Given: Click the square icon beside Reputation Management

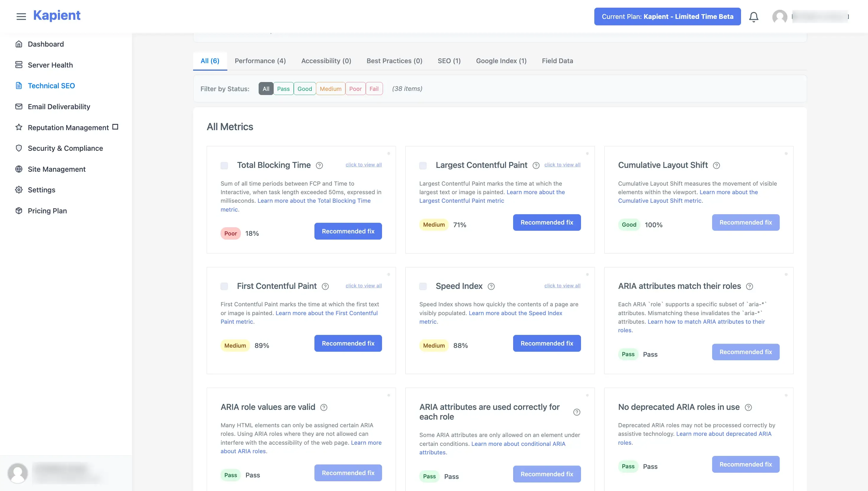Looking at the screenshot, I should pyautogui.click(x=115, y=127).
